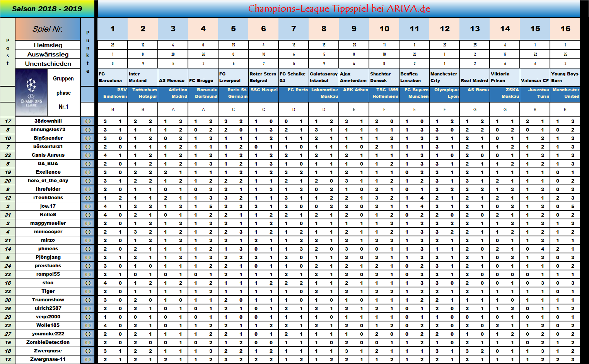Select the 'Gruppen' label beside the logo
Image resolution: width=589 pixels, height=364 pixels.
pyautogui.click(x=63, y=79)
